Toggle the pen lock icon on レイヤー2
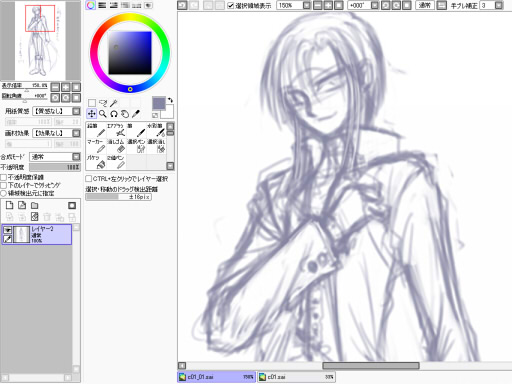 7,239
